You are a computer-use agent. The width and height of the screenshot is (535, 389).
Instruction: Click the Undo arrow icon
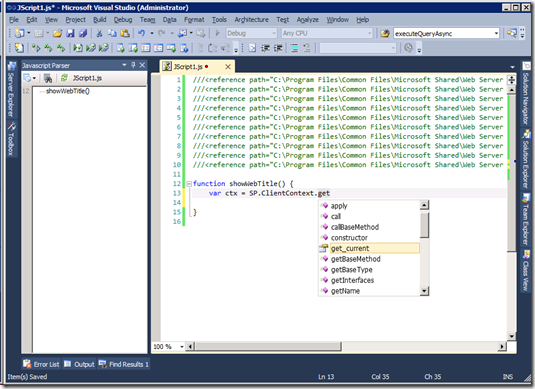click(x=141, y=33)
